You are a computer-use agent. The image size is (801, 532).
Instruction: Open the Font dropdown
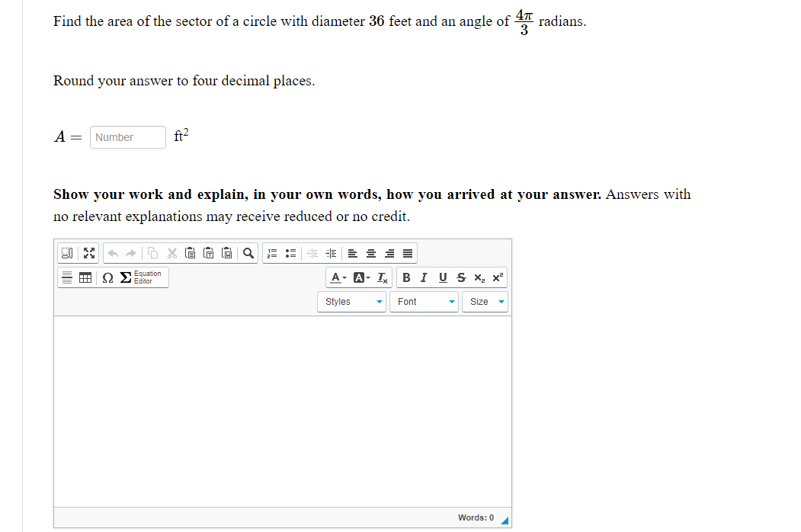(424, 301)
